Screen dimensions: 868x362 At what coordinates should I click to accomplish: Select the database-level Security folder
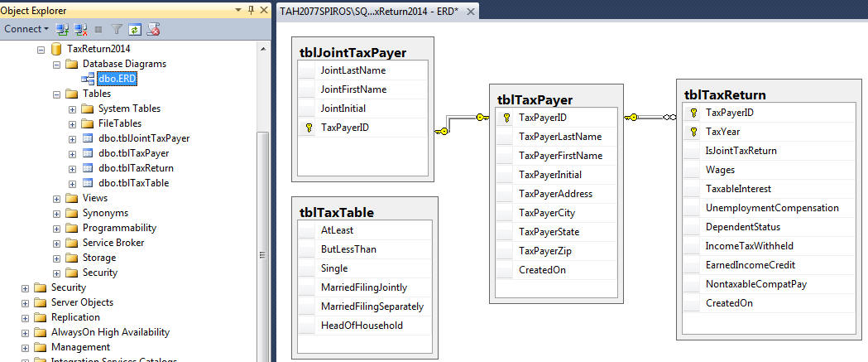pyautogui.click(x=99, y=273)
